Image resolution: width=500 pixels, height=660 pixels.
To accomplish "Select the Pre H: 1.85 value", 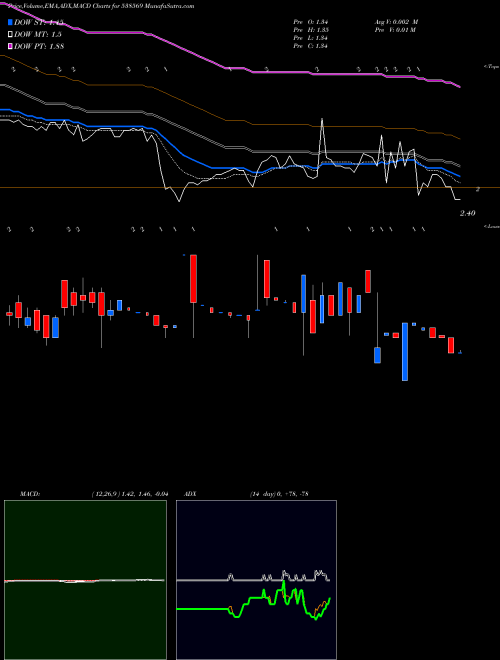I will pyautogui.click(x=311, y=30).
